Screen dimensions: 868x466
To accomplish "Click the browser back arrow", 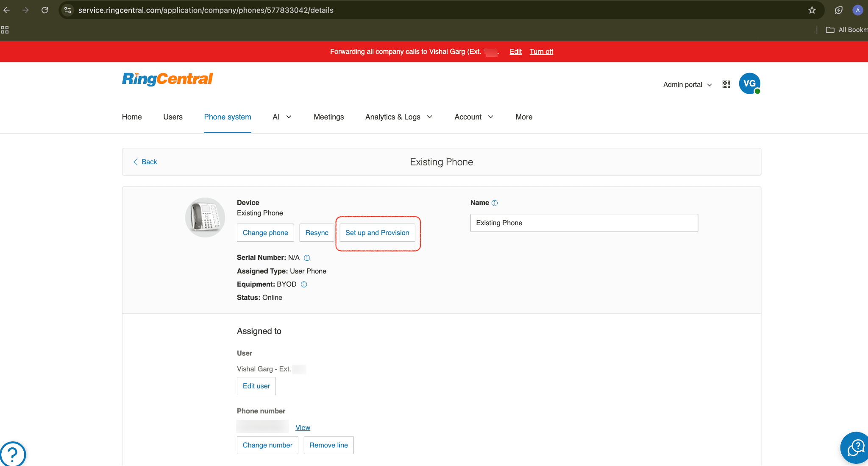I will (x=7, y=10).
